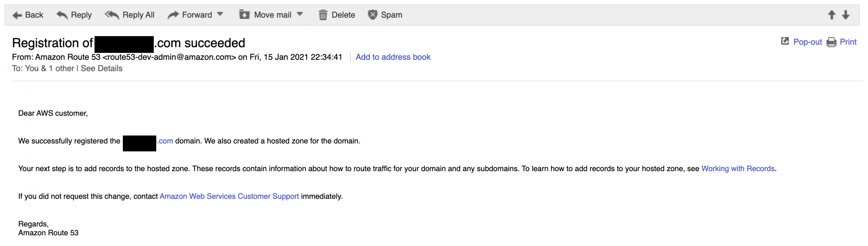Image resolution: width=868 pixels, height=246 pixels.
Task: Click the printer icon
Action: [x=832, y=42]
